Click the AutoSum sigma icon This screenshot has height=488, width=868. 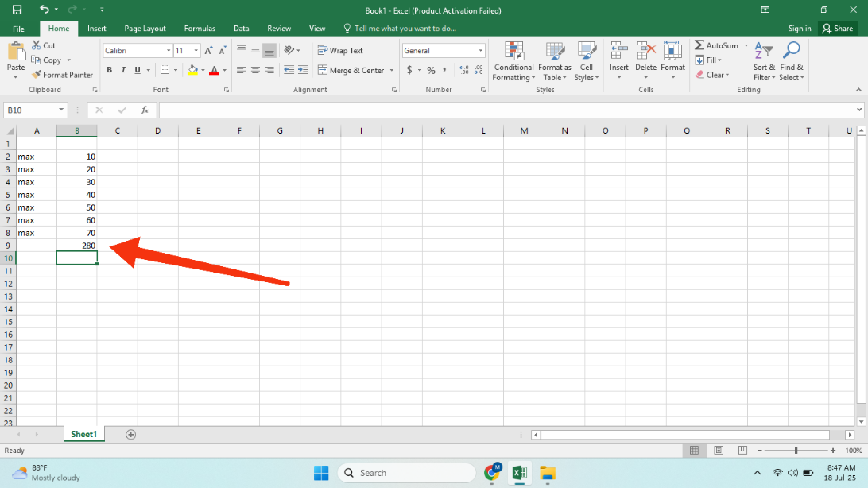699,45
